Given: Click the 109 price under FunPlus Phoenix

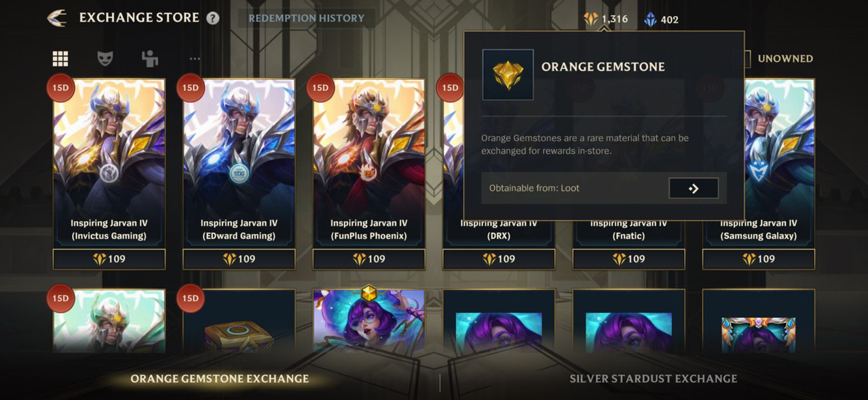Looking at the screenshot, I should tap(369, 259).
